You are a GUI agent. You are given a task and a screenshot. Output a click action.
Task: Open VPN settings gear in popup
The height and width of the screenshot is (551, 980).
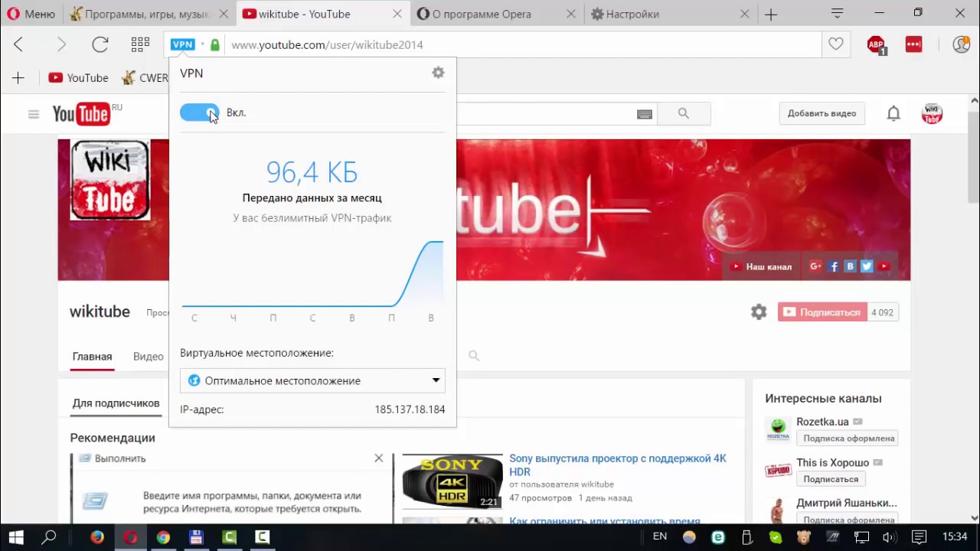pos(438,73)
